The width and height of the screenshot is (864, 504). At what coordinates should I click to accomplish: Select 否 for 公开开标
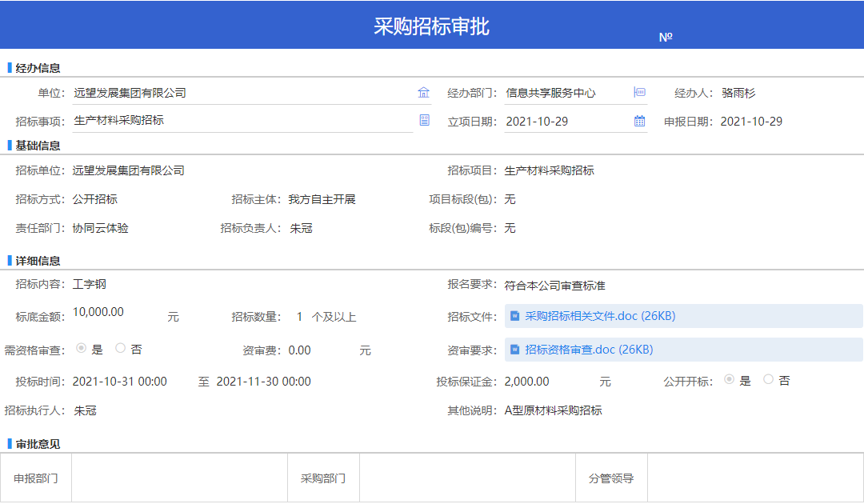768,379
